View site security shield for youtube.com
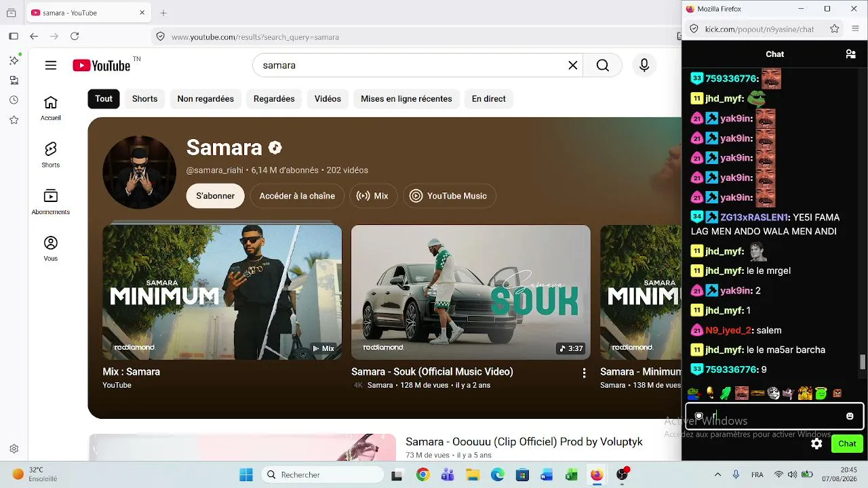This screenshot has height=488, width=868. [160, 37]
